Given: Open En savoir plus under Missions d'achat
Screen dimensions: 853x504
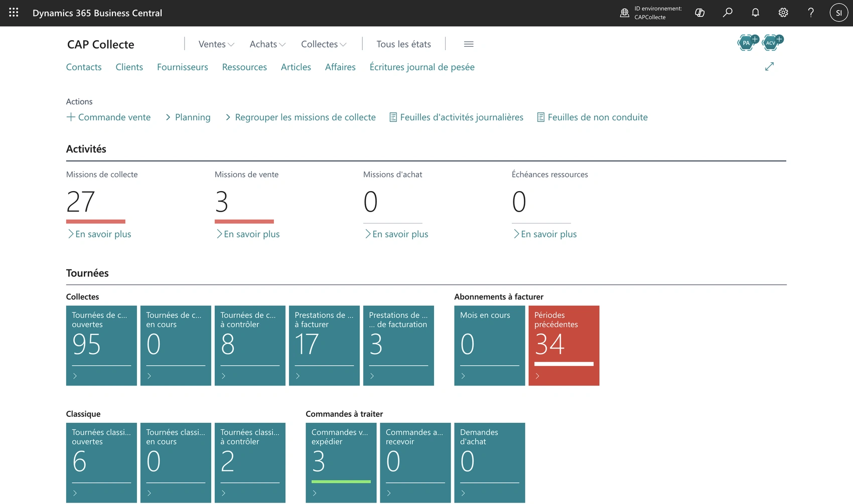Looking at the screenshot, I should coord(396,234).
